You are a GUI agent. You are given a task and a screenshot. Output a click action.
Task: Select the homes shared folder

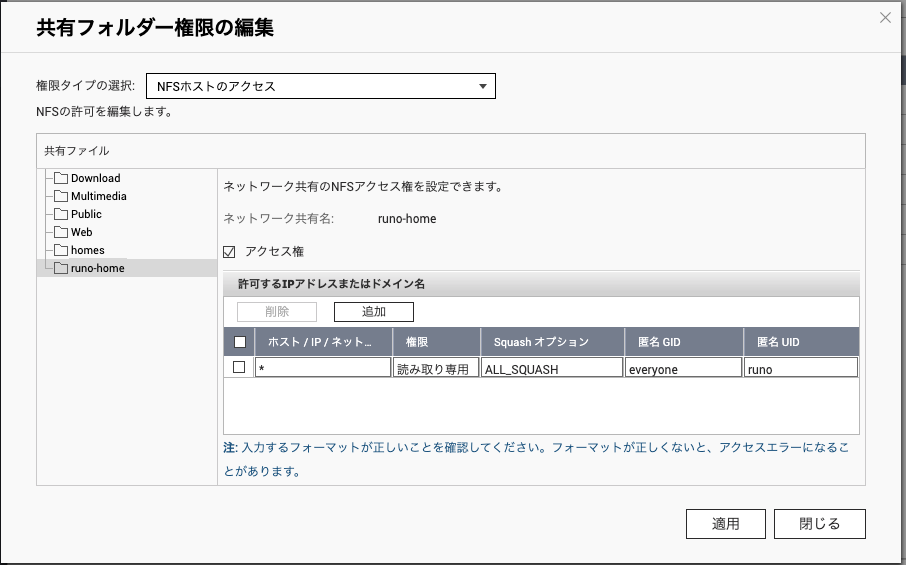[88, 250]
